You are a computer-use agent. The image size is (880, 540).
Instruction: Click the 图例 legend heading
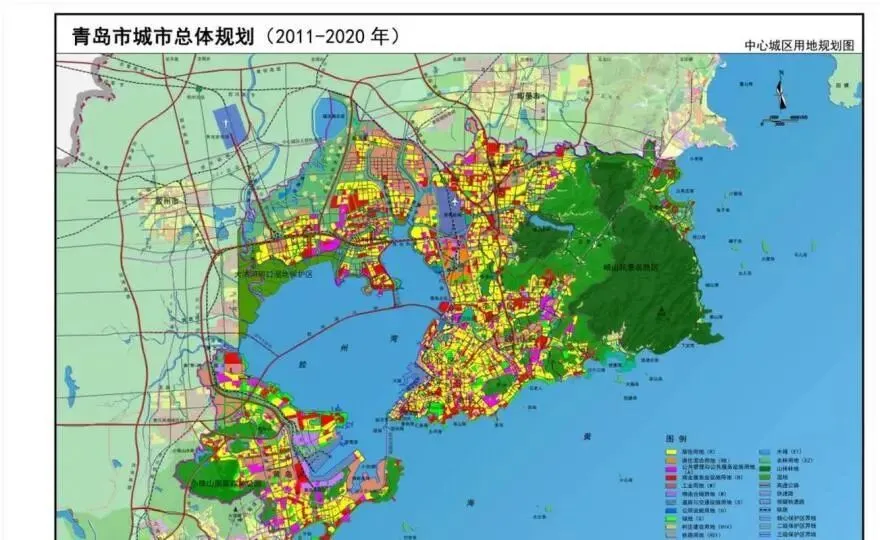(x=675, y=438)
